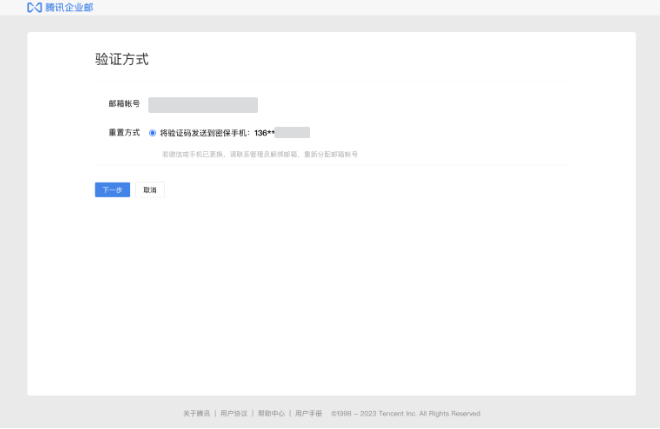Click the 重置方式 label
Viewport: 660px width, 429px height.
click(124, 132)
